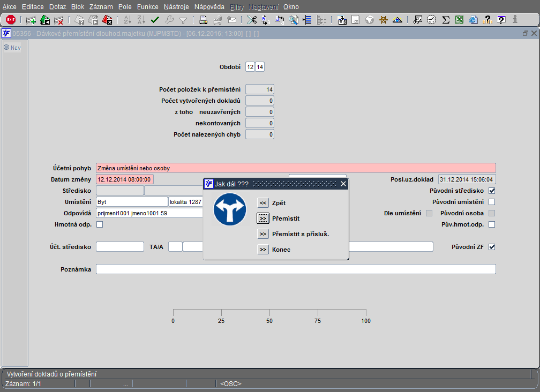
Task: Click the Přemístit button in dialog
Action: [x=262, y=218]
